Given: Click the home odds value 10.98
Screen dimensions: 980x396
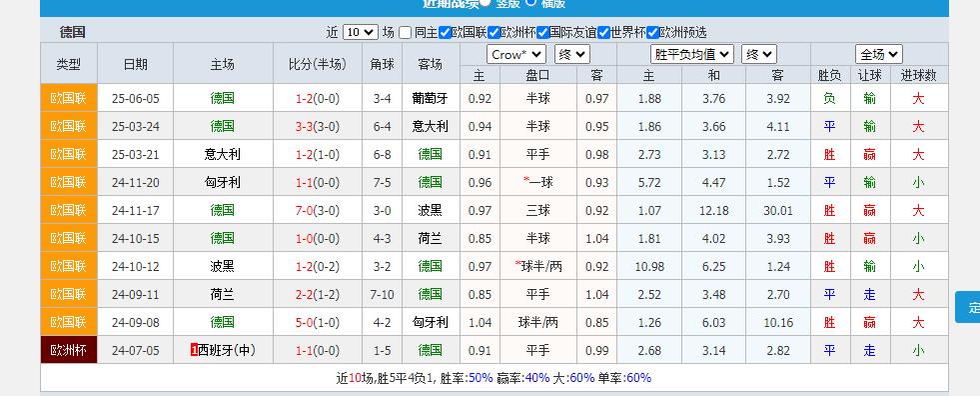Looking at the screenshot, I should coord(648,267).
